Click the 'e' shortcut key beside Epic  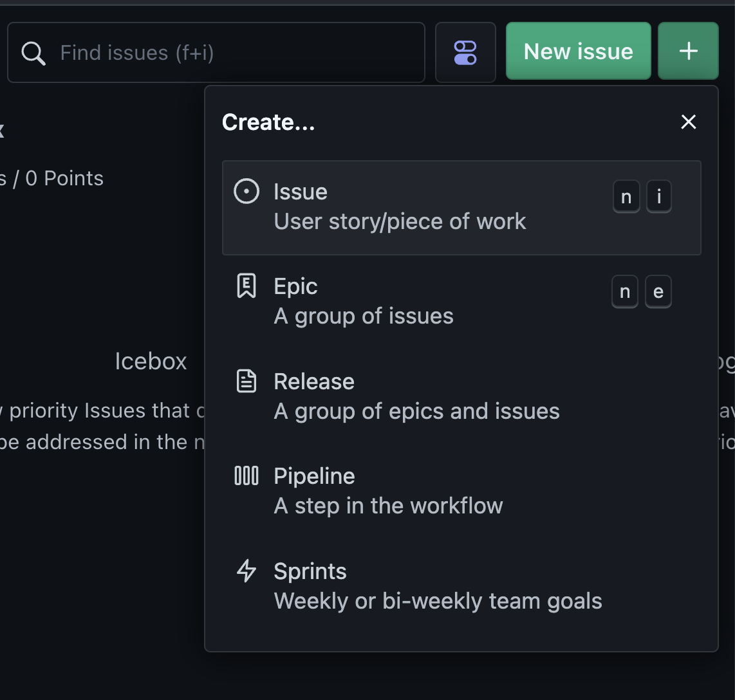(658, 292)
